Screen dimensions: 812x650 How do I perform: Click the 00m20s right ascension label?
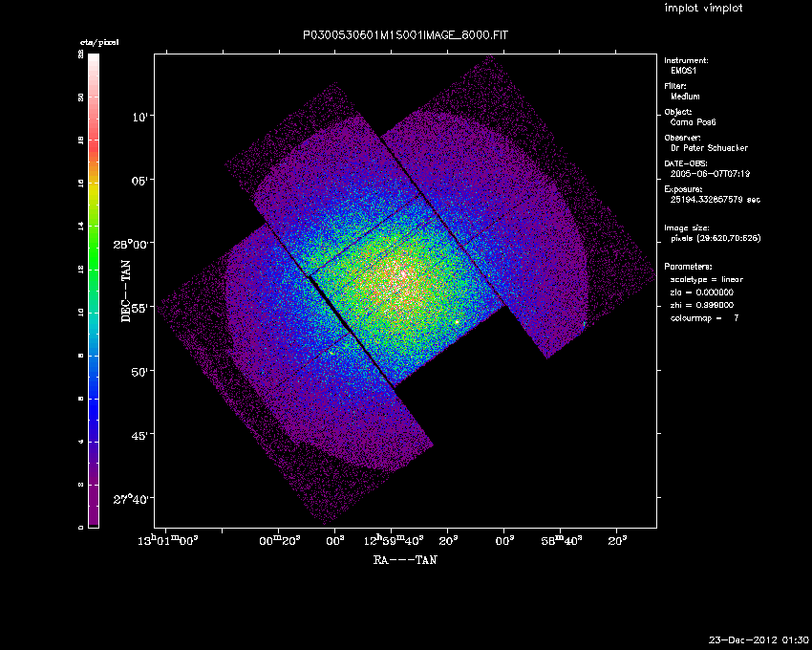coord(280,541)
